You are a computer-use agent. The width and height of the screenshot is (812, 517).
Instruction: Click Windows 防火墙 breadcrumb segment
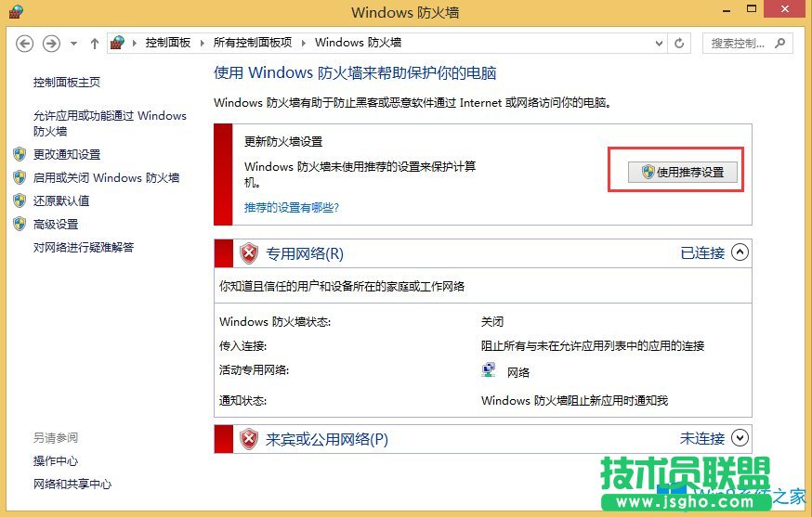click(358, 43)
